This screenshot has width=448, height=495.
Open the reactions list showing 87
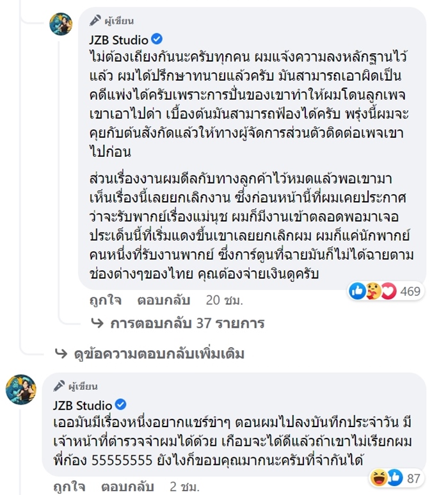[413, 477]
